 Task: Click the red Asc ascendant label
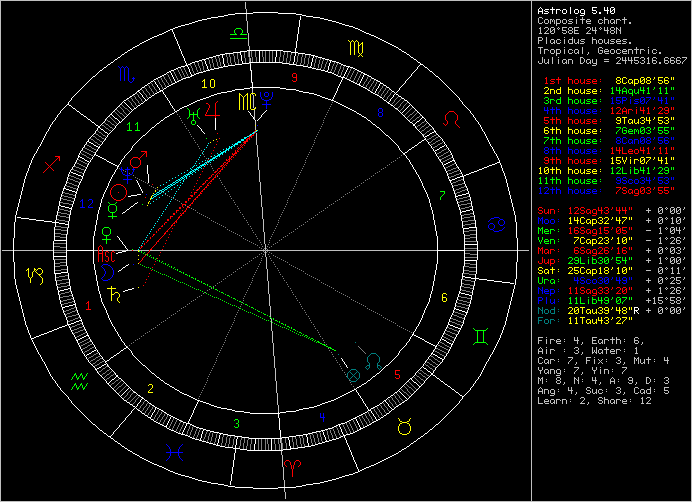[x=104, y=254]
